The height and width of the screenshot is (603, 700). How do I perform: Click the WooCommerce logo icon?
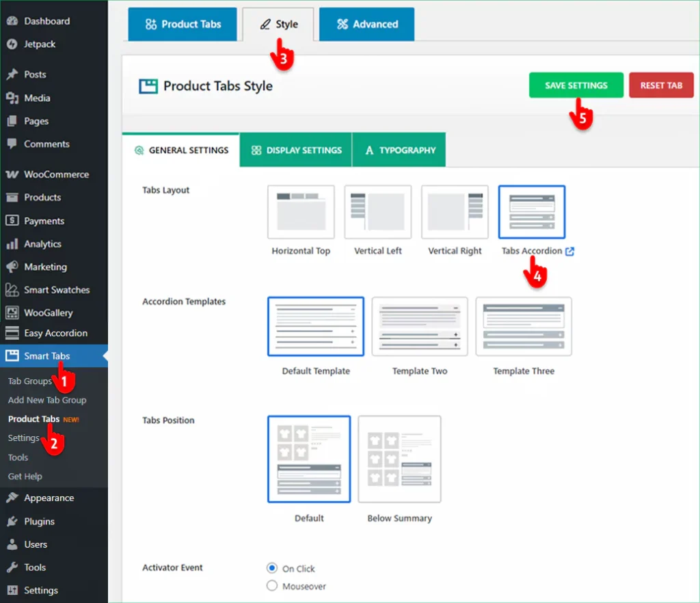tap(12, 174)
